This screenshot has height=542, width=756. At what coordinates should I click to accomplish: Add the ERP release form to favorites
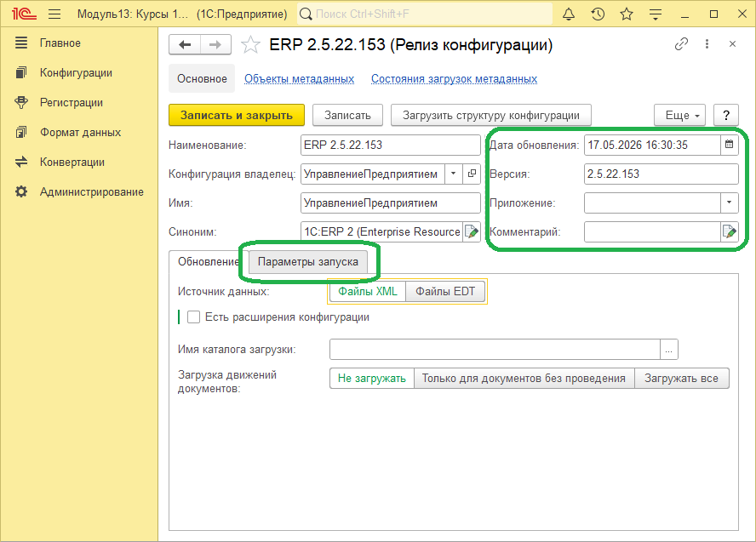pyautogui.click(x=250, y=45)
